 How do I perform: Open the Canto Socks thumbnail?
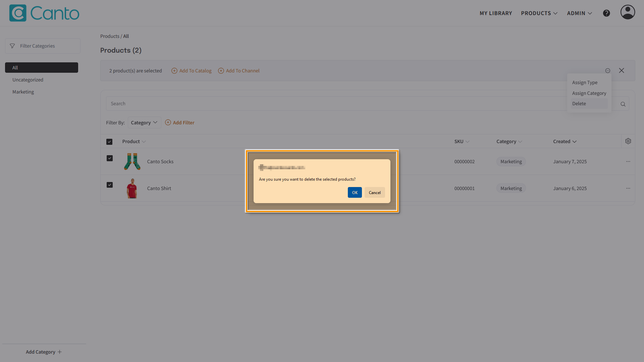point(132,162)
